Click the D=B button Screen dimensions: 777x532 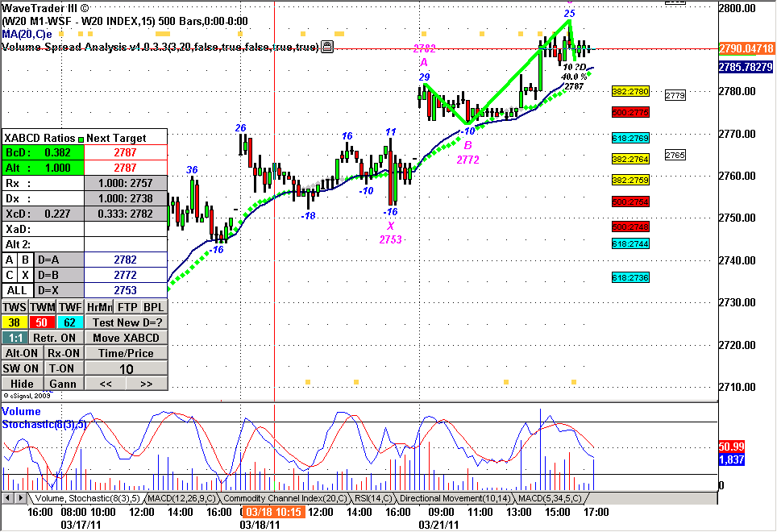tap(59, 275)
